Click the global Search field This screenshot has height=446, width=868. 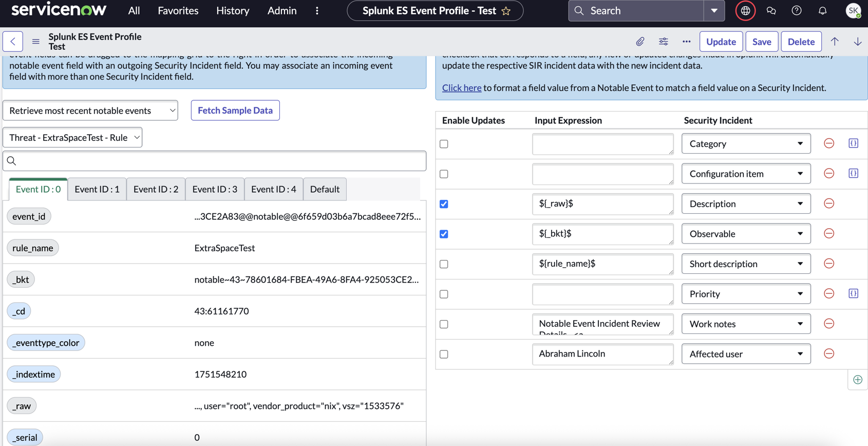pyautogui.click(x=636, y=11)
